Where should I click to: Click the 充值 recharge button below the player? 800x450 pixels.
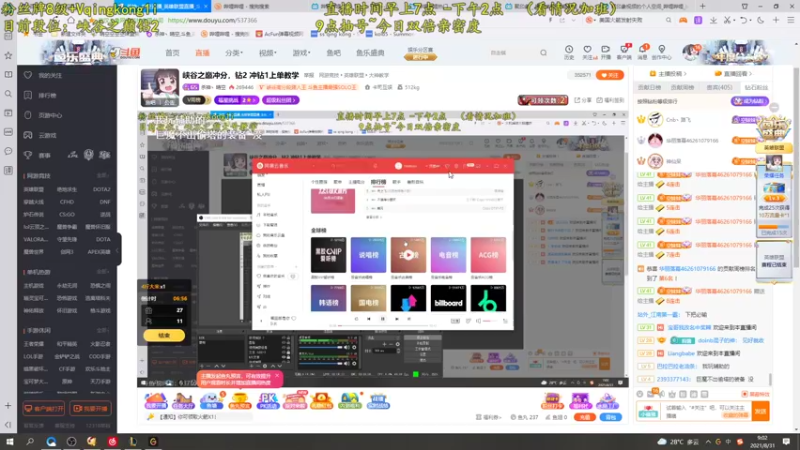[584, 417]
